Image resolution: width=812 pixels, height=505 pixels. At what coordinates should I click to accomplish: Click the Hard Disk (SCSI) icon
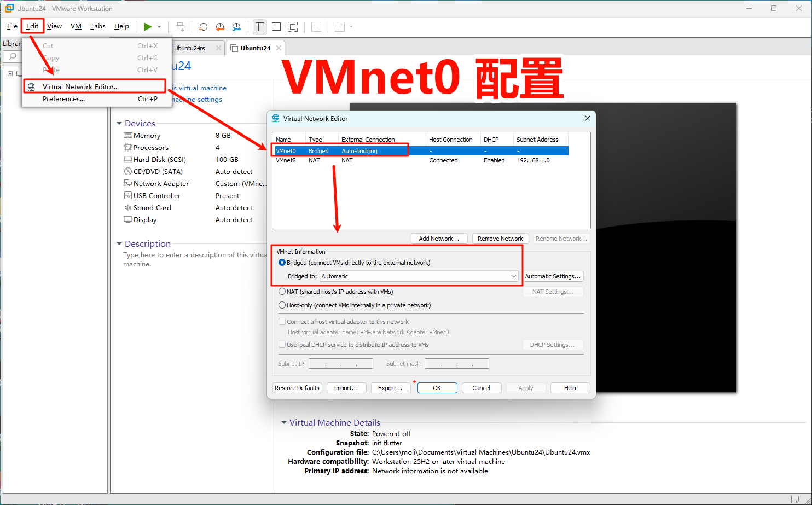128,159
